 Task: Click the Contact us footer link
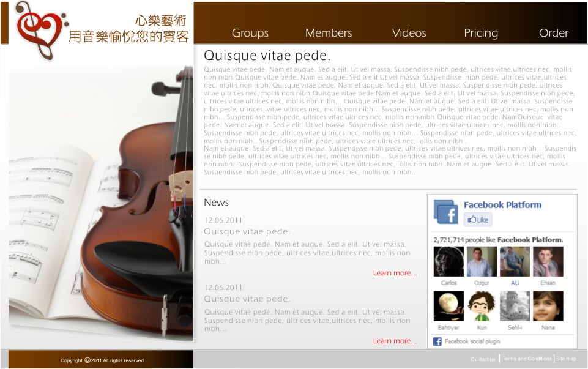[x=483, y=359]
